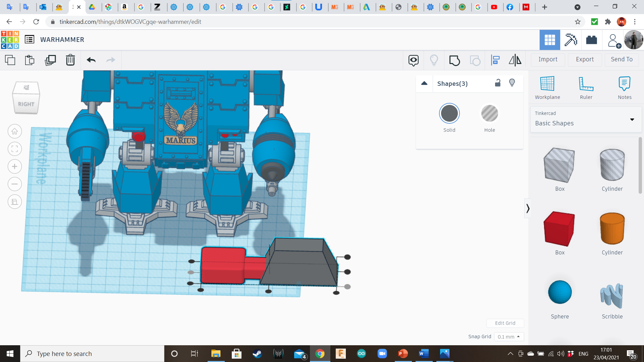644x362 pixels.
Task: Click the Edit Grid button
Action: tap(505, 323)
